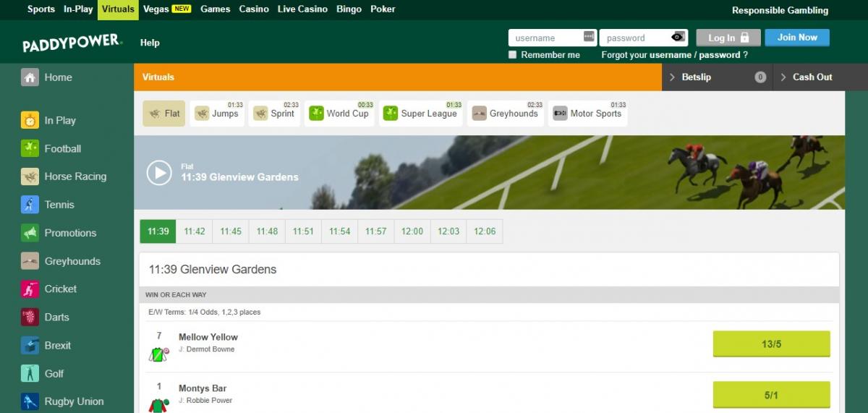Select the Cricket sidebar icon
Viewport: 868px width, 413px height.
30,289
